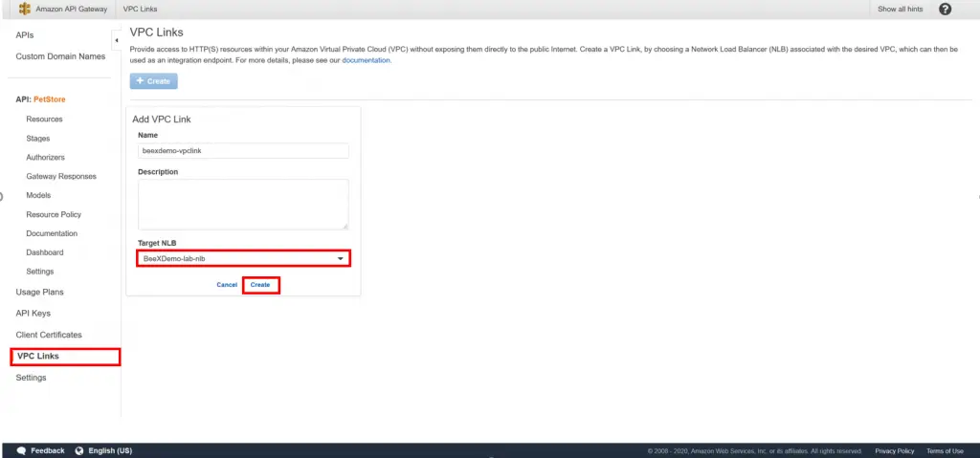Click Create in the Add VPC Link form

pyautogui.click(x=260, y=285)
